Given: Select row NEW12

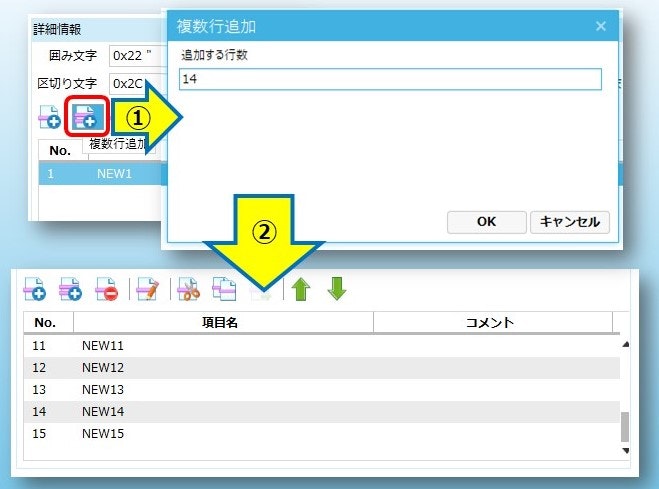Looking at the screenshot, I should 322,368.
